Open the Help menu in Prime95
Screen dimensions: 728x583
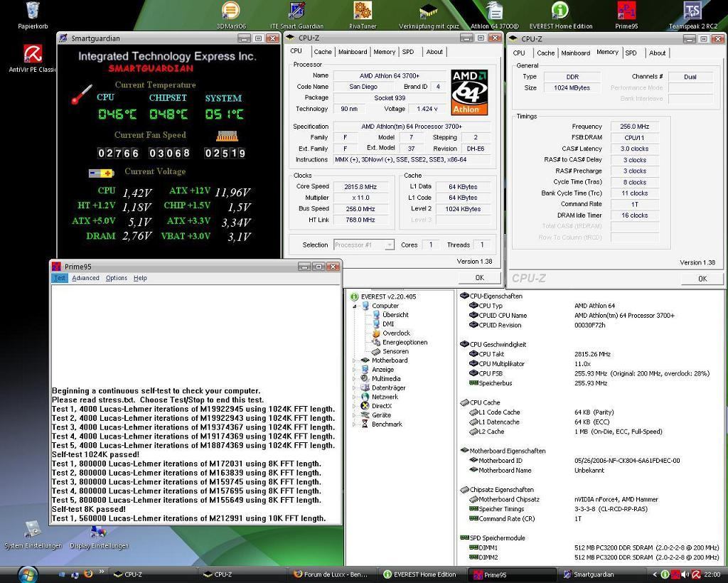pos(140,278)
